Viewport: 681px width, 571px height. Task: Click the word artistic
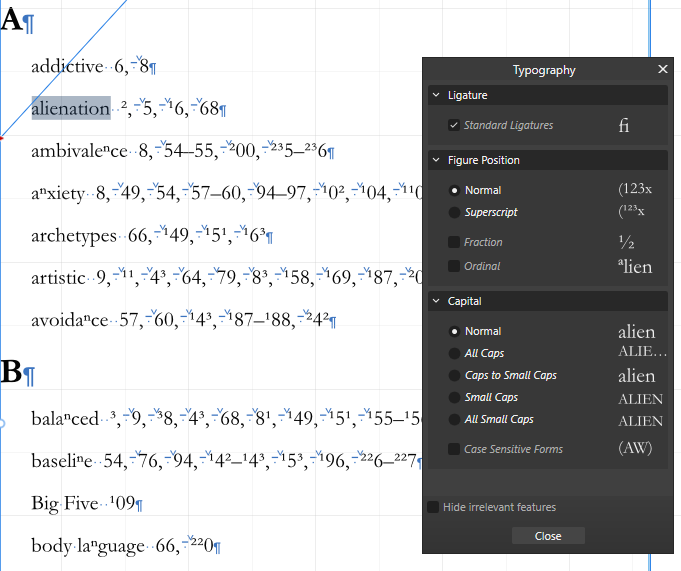pyautogui.click(x=58, y=277)
